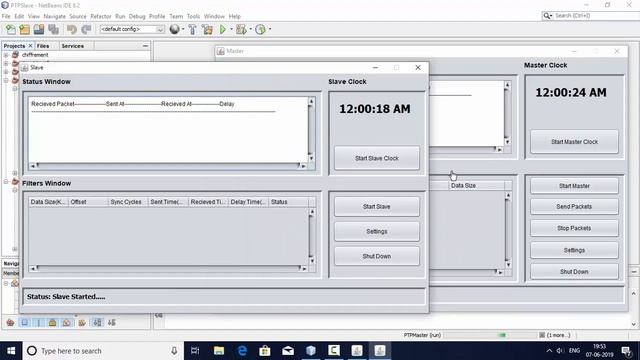Viewport: 640px width, 360px height.
Task: Click the Redo toolbar icon
Action: point(86,29)
